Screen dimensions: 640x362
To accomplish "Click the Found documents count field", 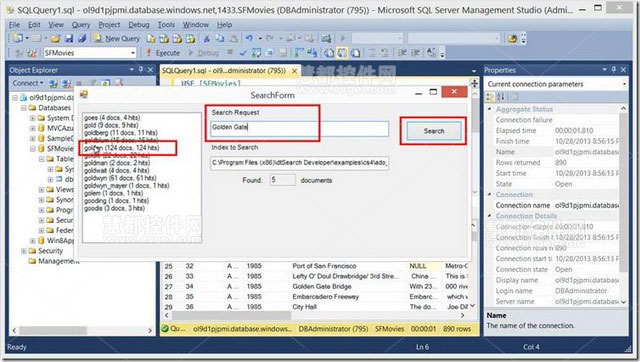I will pos(282,180).
